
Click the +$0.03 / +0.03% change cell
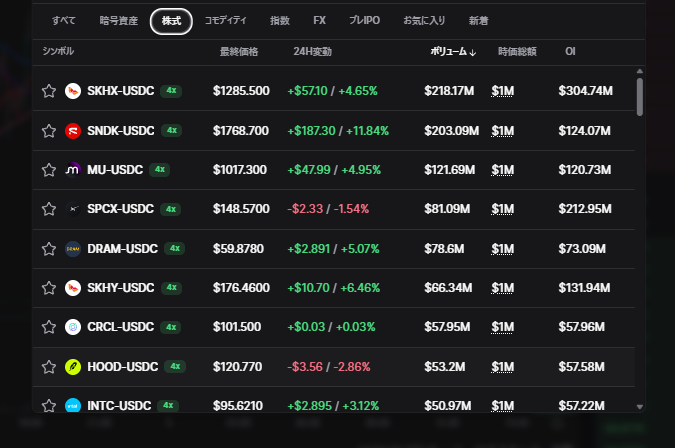331,327
